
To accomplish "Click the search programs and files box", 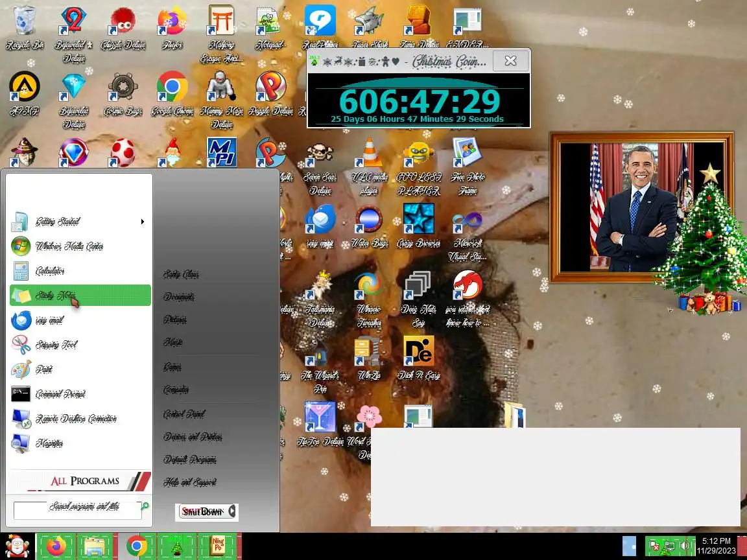I will 78,511.
